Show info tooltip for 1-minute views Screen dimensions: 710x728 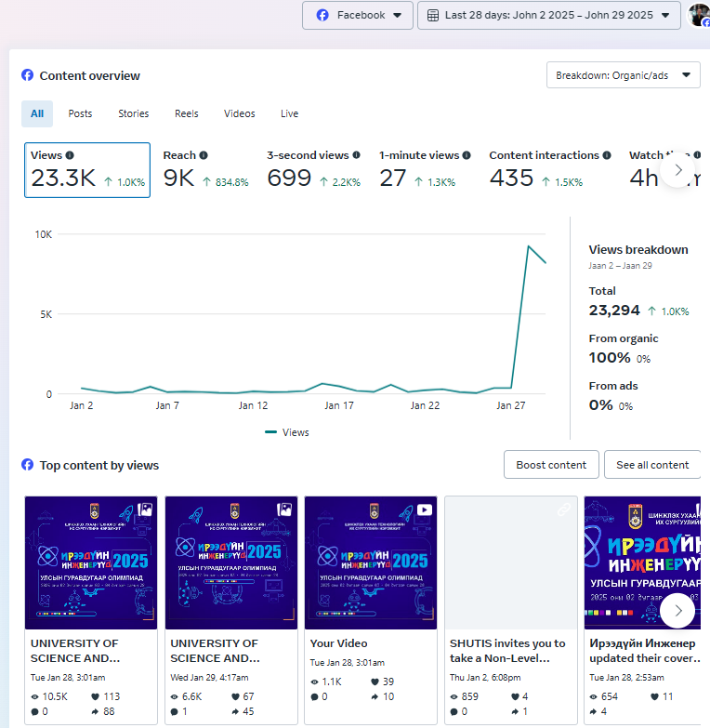click(x=467, y=155)
